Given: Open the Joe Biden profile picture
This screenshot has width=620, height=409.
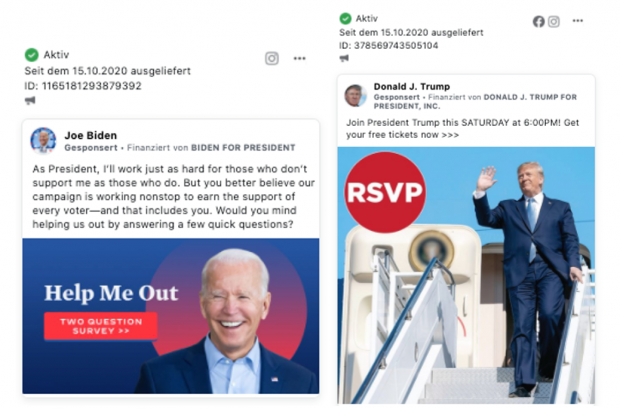Looking at the screenshot, I should tap(43, 140).
